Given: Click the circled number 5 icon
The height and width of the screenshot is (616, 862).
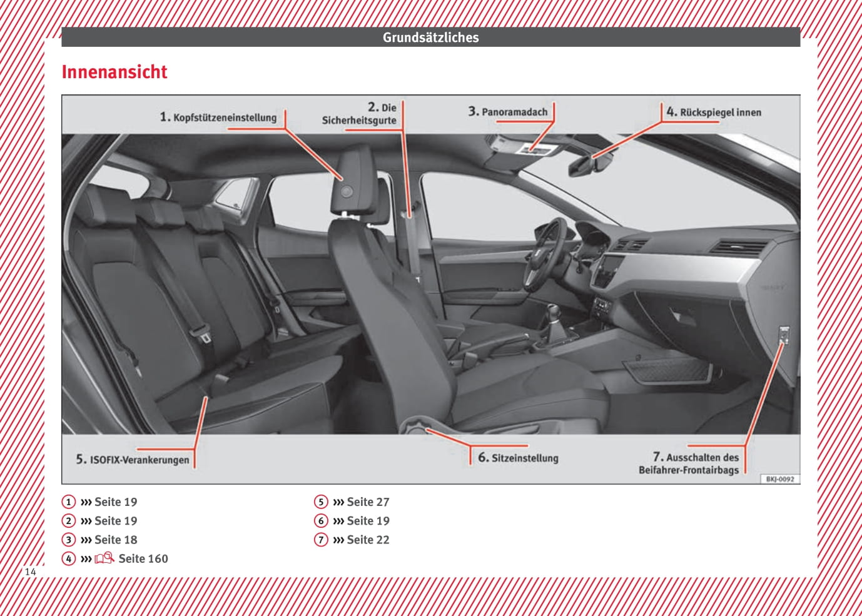Looking at the screenshot, I should [x=321, y=502].
